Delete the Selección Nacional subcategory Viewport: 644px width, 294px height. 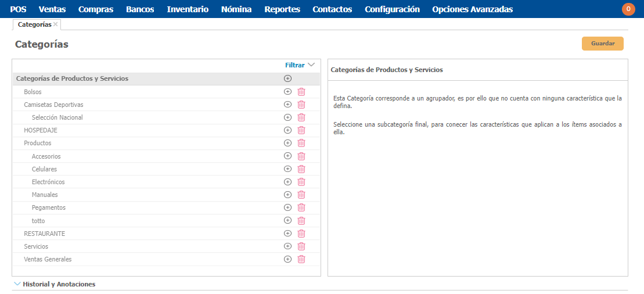pos(301,117)
